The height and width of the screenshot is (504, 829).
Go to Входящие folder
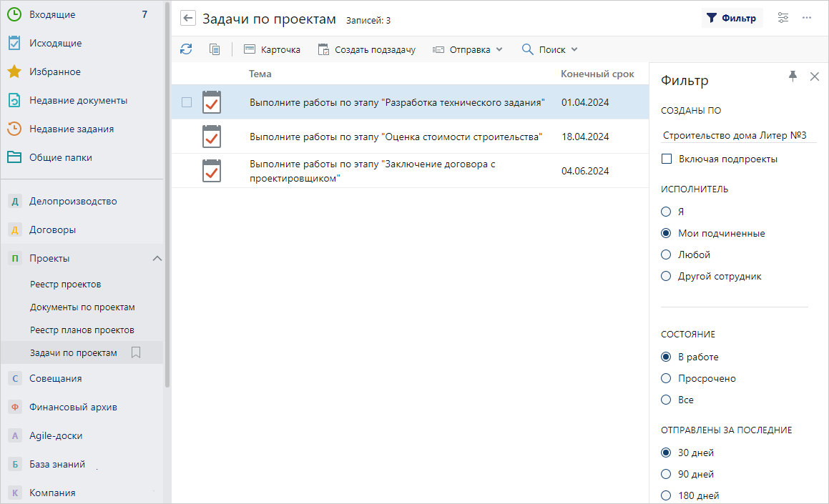[x=52, y=14]
